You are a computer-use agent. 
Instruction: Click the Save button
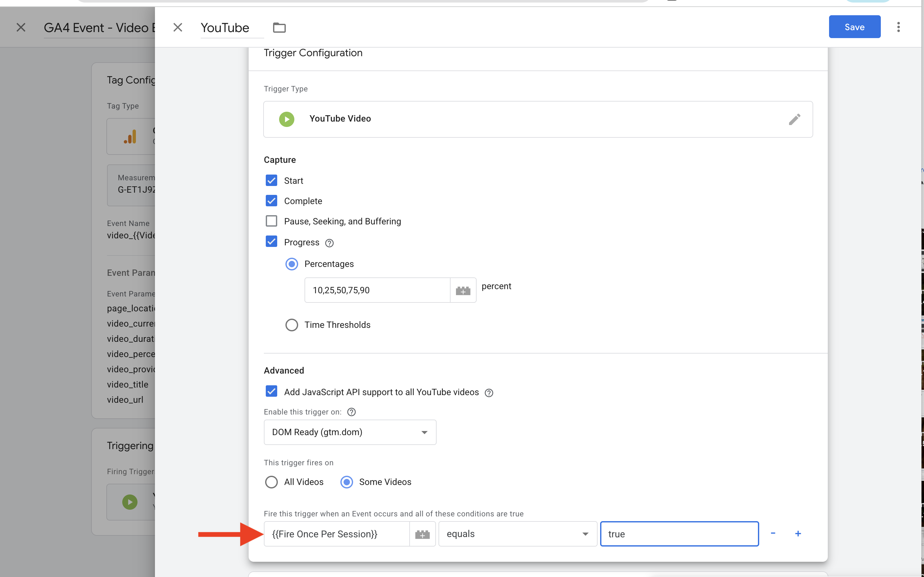[x=854, y=27]
